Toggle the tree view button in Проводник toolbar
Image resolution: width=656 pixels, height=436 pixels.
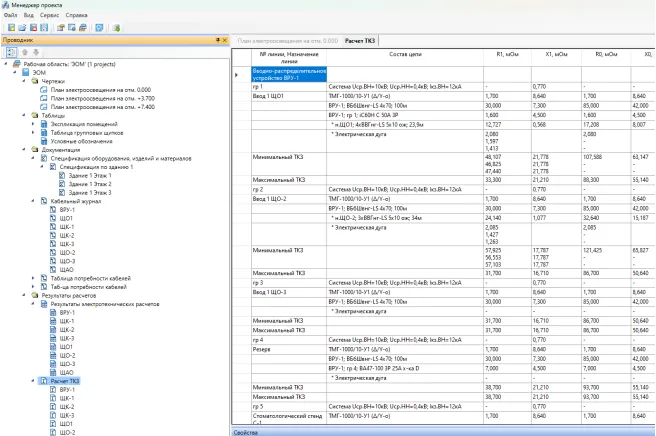[x=11, y=52]
